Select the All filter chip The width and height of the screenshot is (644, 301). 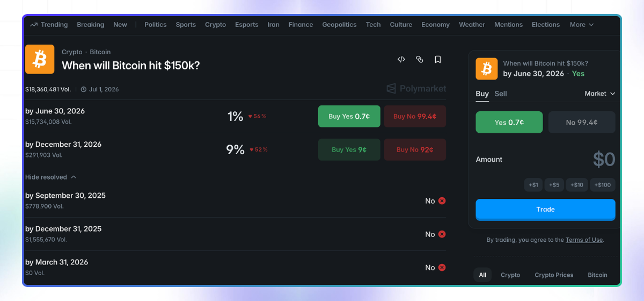pyautogui.click(x=482, y=275)
